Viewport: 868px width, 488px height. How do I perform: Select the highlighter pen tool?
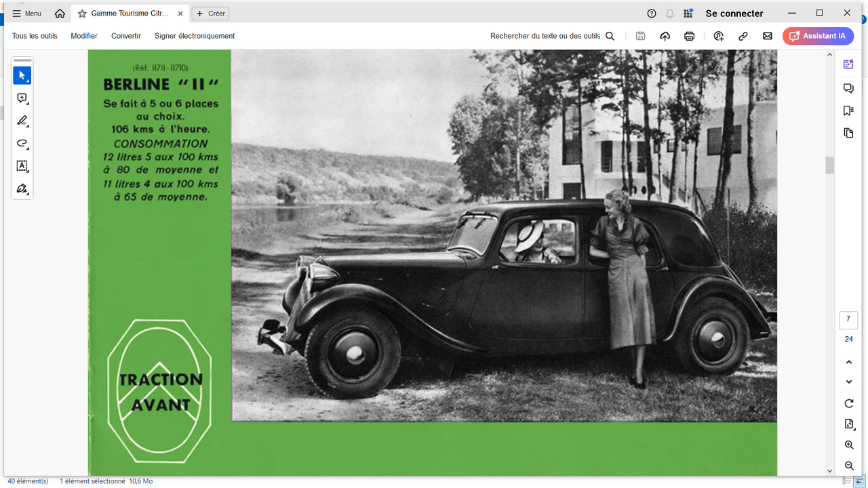pos(22,121)
